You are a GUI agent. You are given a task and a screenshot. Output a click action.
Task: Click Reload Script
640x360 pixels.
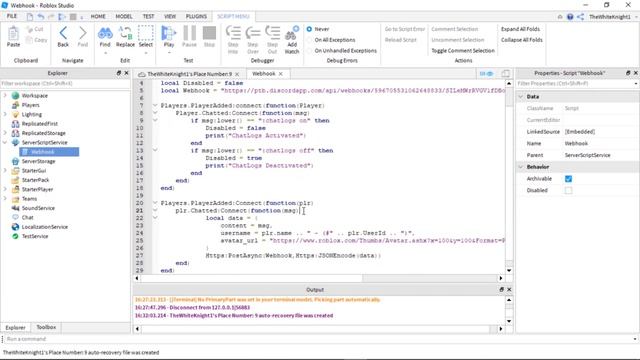[400, 40]
